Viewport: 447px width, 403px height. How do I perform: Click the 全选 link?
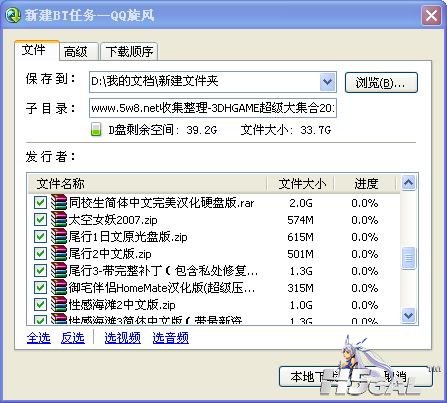pos(39,338)
